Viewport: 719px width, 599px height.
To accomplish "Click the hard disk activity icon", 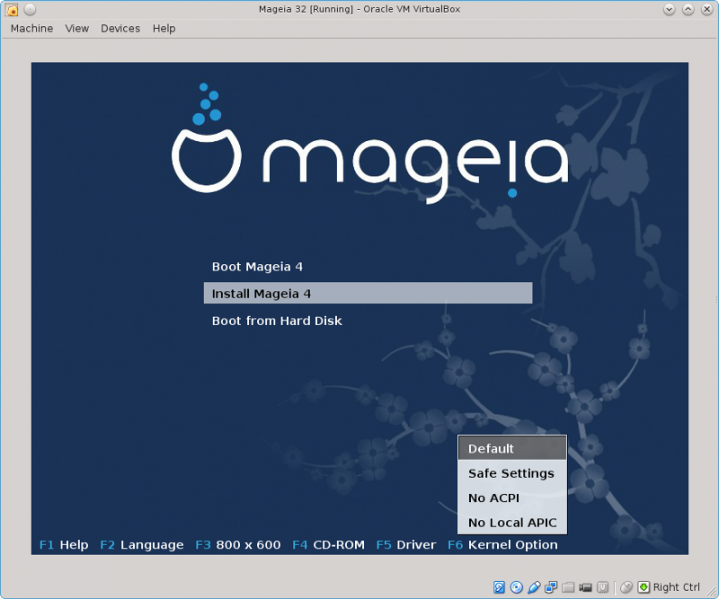I will tap(498, 587).
